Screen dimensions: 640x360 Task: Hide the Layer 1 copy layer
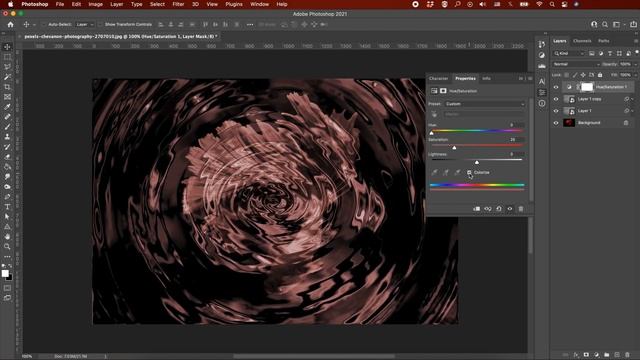click(556, 99)
